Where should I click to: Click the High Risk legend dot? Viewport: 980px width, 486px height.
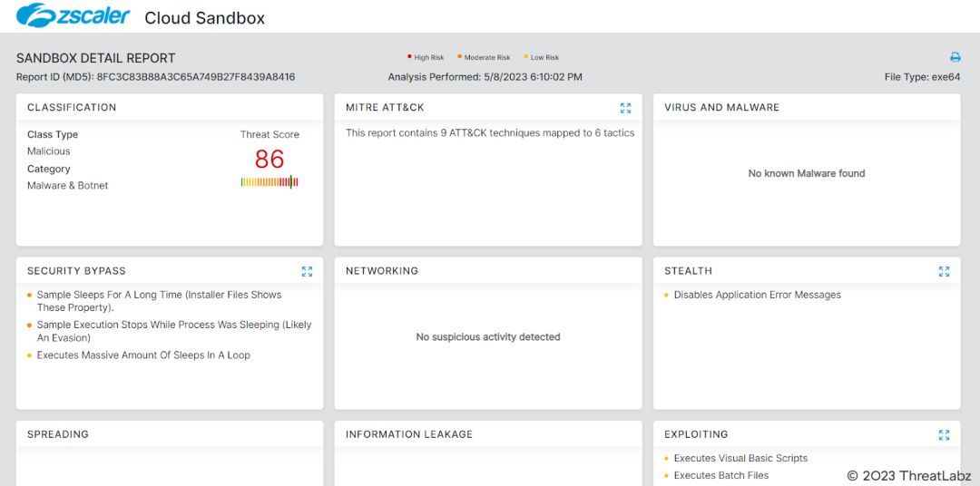pyautogui.click(x=409, y=57)
